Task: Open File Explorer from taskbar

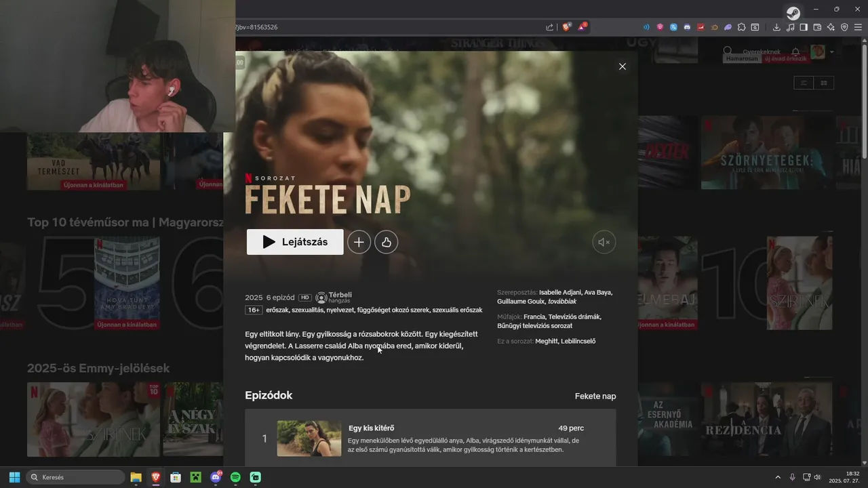Action: click(136, 477)
